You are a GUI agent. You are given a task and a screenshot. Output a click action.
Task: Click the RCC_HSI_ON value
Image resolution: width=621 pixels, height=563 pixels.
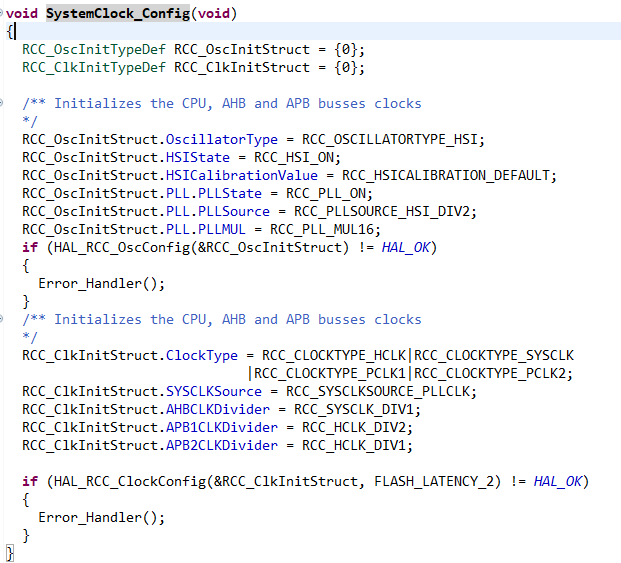293,157
